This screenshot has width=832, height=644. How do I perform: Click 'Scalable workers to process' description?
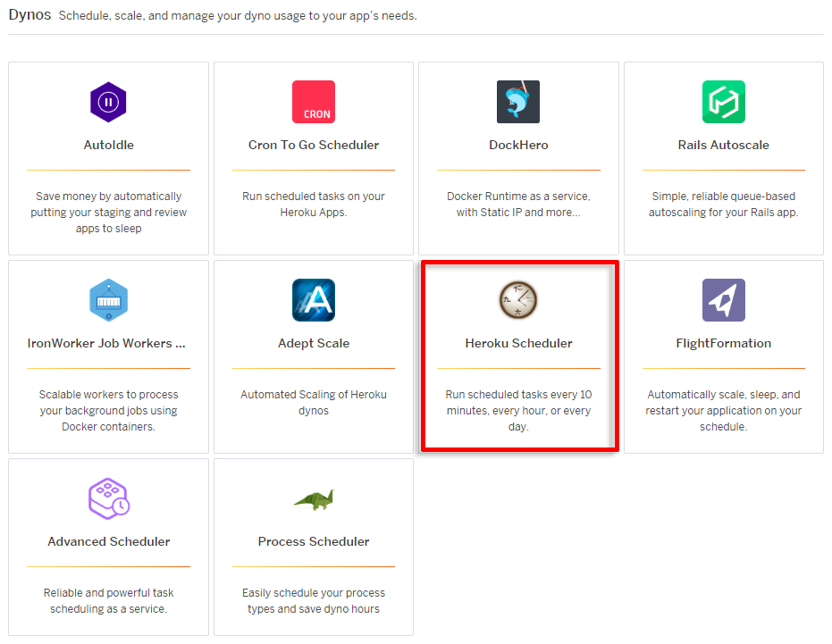(x=108, y=411)
